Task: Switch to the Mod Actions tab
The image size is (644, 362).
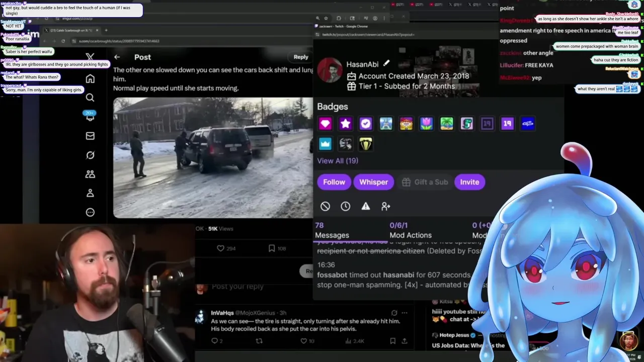Action: pos(411,230)
